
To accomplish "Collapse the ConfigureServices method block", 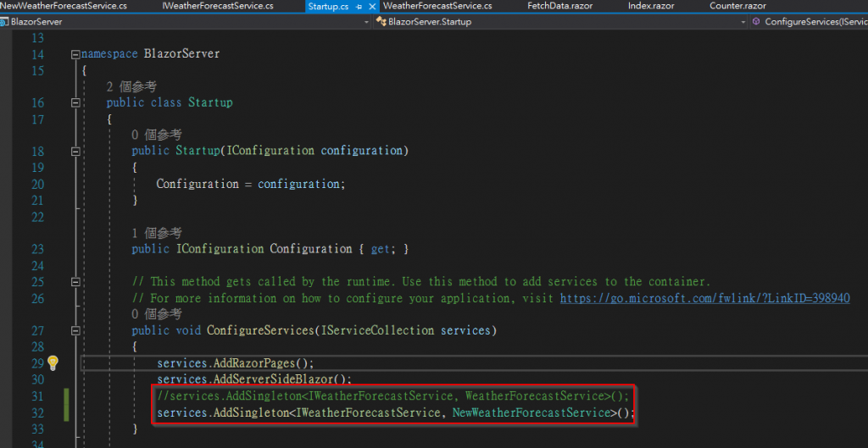I will point(75,331).
